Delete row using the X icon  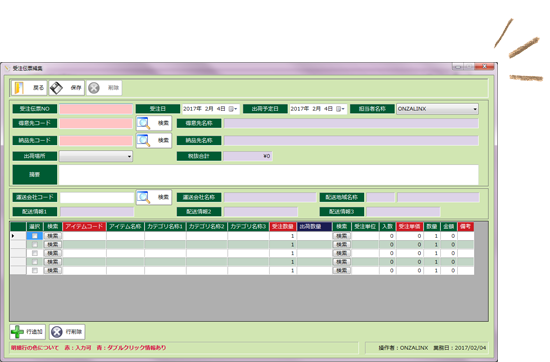point(57,331)
